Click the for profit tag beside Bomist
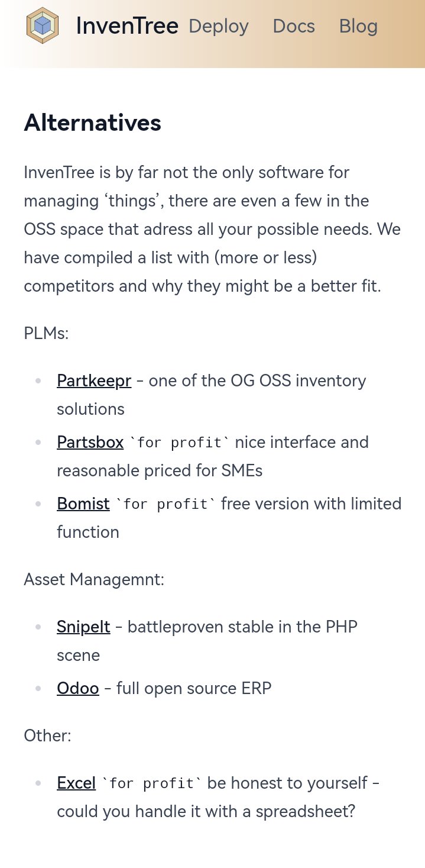 [166, 504]
